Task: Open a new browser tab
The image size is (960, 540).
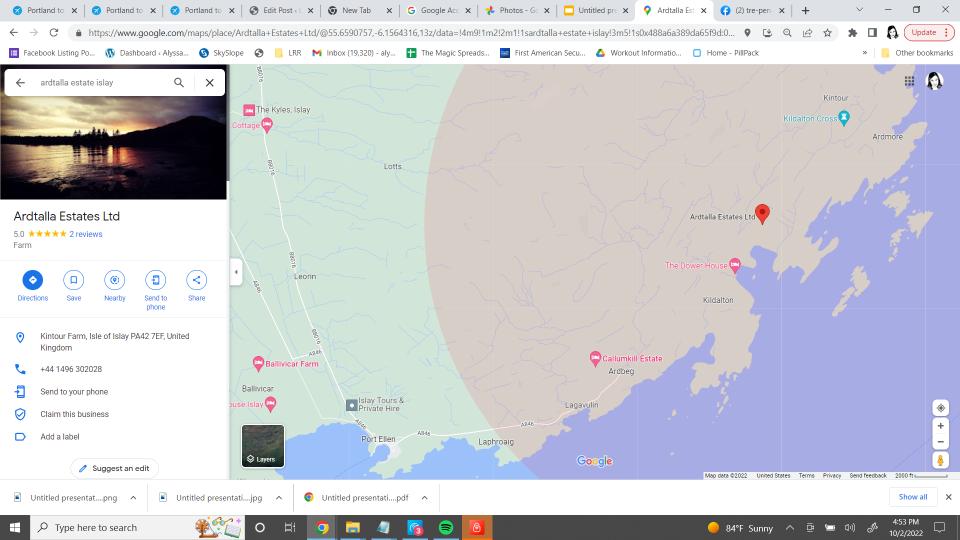Action: pyautogui.click(x=806, y=10)
